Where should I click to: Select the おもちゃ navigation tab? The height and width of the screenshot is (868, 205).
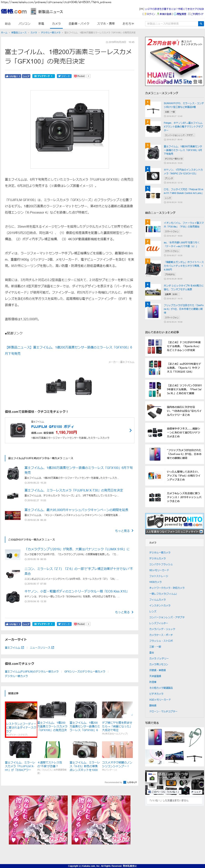tap(128, 24)
